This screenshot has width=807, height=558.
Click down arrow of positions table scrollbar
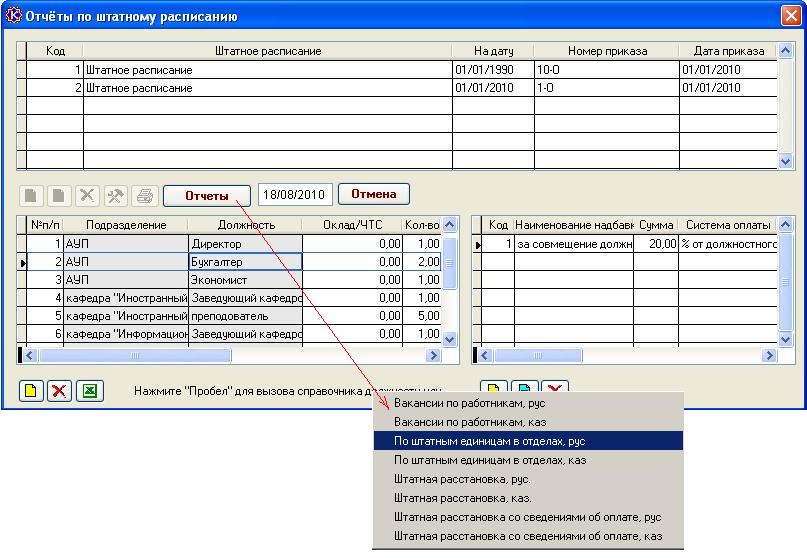[x=449, y=339]
